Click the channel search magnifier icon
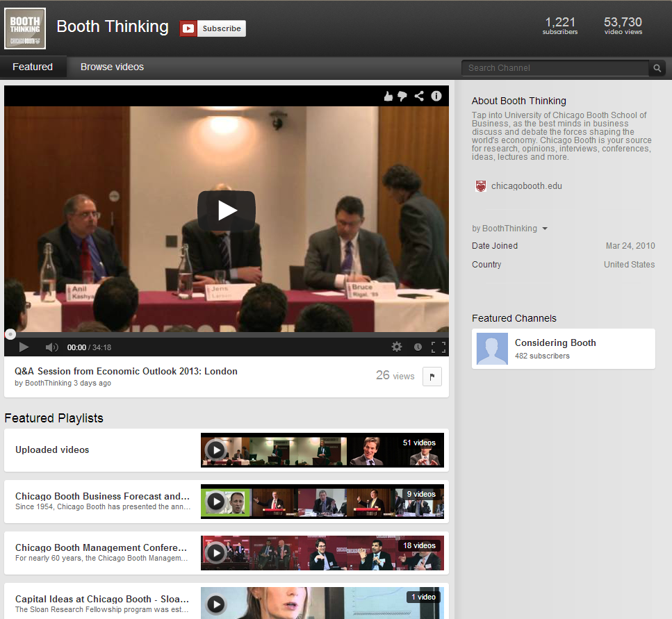 pos(657,68)
